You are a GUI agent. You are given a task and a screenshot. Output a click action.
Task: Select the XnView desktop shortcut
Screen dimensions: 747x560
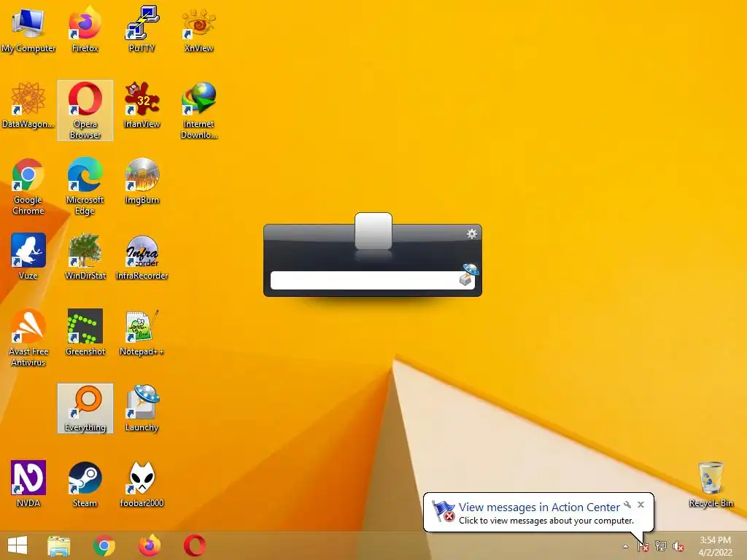[198, 29]
